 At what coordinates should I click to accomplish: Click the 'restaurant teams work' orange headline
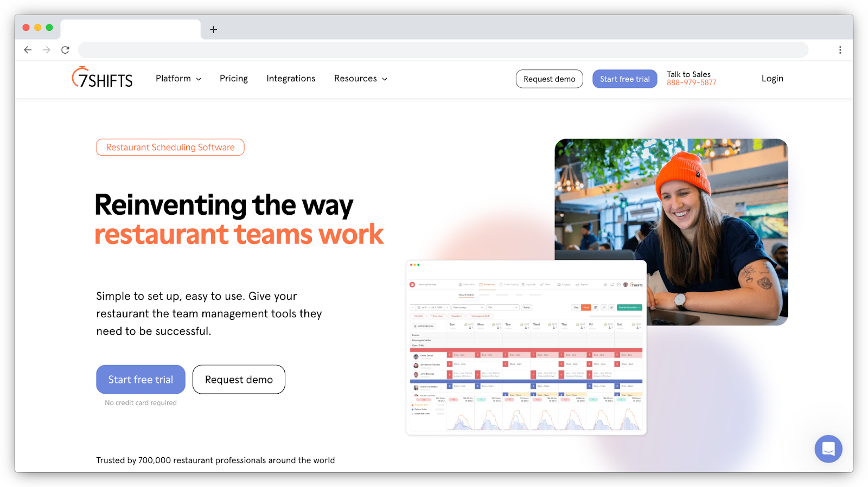(239, 234)
